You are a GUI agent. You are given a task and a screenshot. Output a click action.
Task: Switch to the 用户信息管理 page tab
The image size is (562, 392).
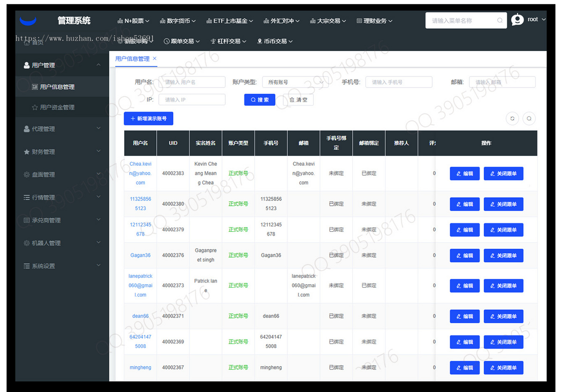[x=133, y=59]
